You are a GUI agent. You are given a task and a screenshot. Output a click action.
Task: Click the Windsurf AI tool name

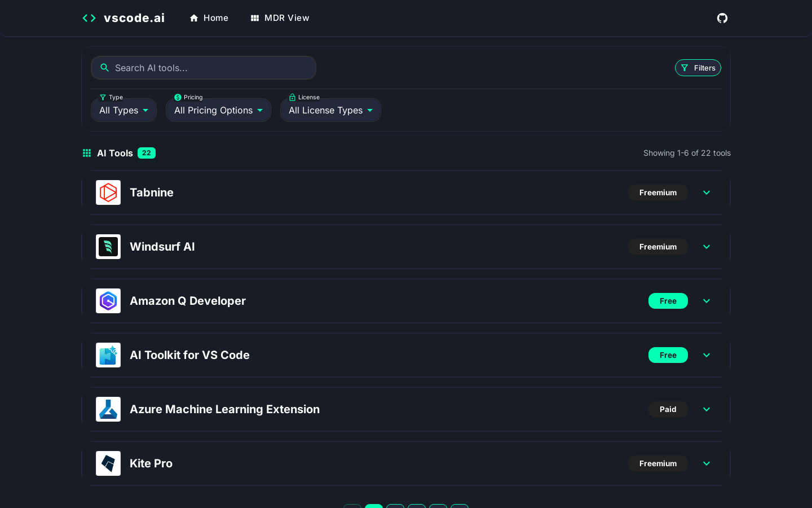tap(162, 247)
